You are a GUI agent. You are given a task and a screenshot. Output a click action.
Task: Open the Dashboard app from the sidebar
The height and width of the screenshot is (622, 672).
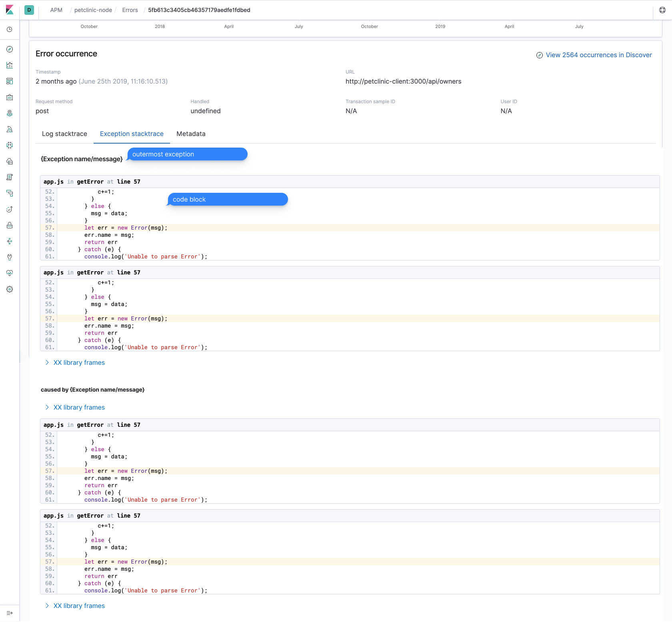pos(10,81)
